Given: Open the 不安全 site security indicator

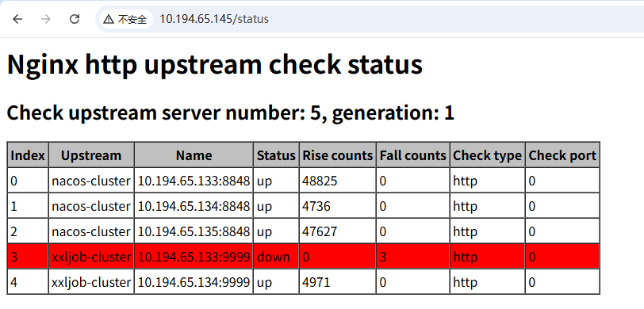Looking at the screenshot, I should (x=125, y=19).
